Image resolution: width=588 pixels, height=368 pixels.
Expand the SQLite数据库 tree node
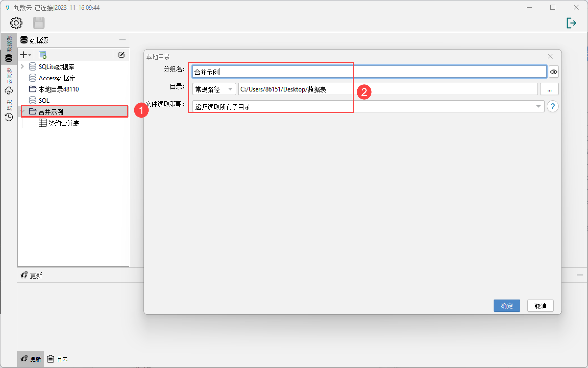coord(22,67)
